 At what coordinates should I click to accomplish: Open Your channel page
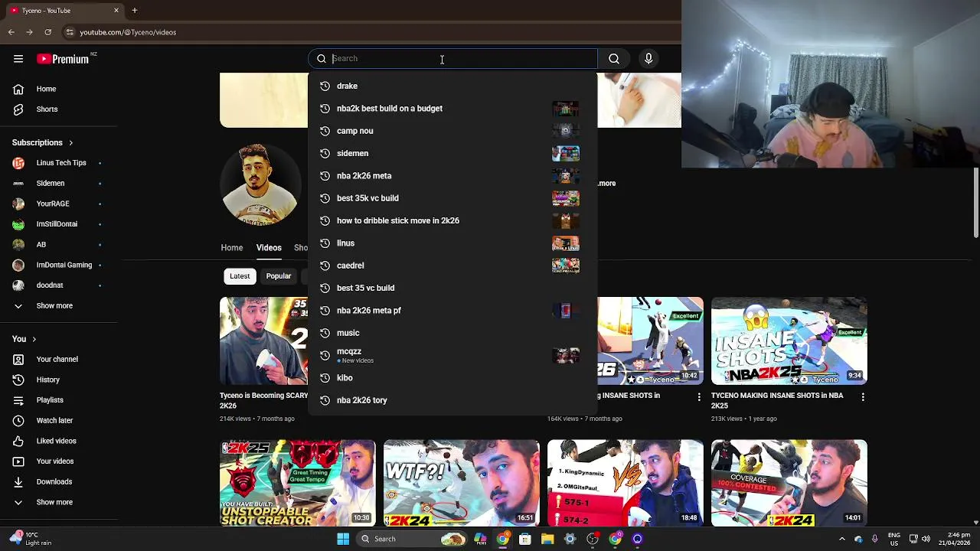(x=59, y=359)
